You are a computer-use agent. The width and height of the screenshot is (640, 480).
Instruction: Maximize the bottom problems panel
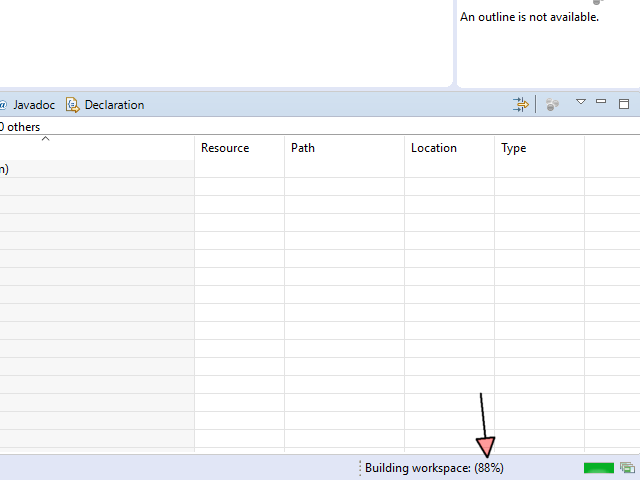pos(624,103)
